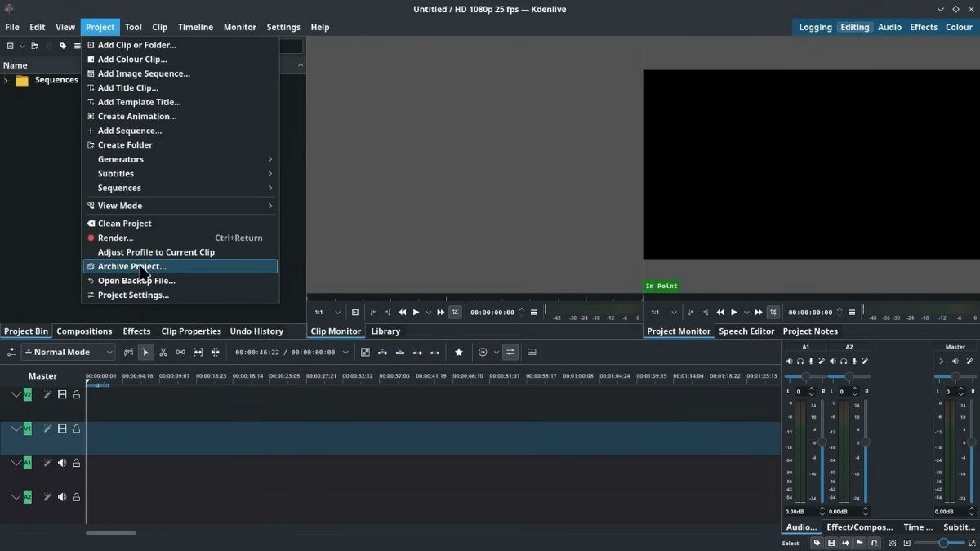Mute audio track A1 in timeline header

tap(62, 463)
